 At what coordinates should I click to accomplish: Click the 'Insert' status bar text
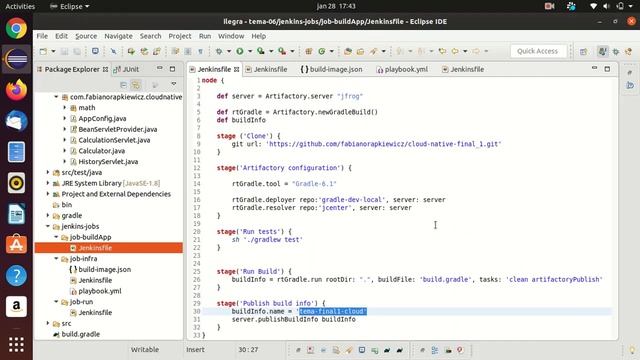196,350
